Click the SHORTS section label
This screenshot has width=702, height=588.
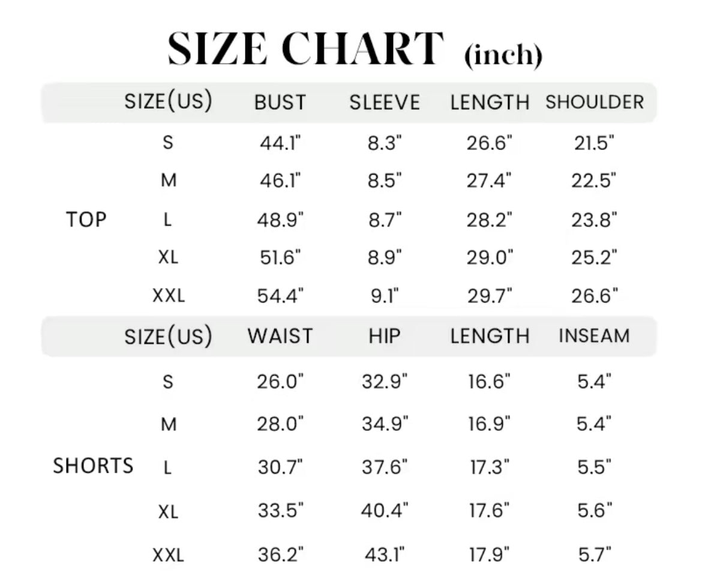point(93,466)
